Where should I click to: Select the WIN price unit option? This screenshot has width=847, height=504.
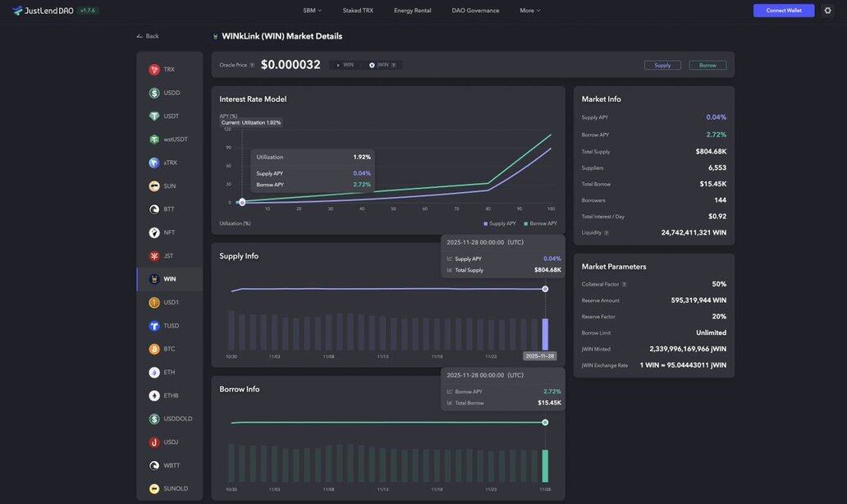345,65
